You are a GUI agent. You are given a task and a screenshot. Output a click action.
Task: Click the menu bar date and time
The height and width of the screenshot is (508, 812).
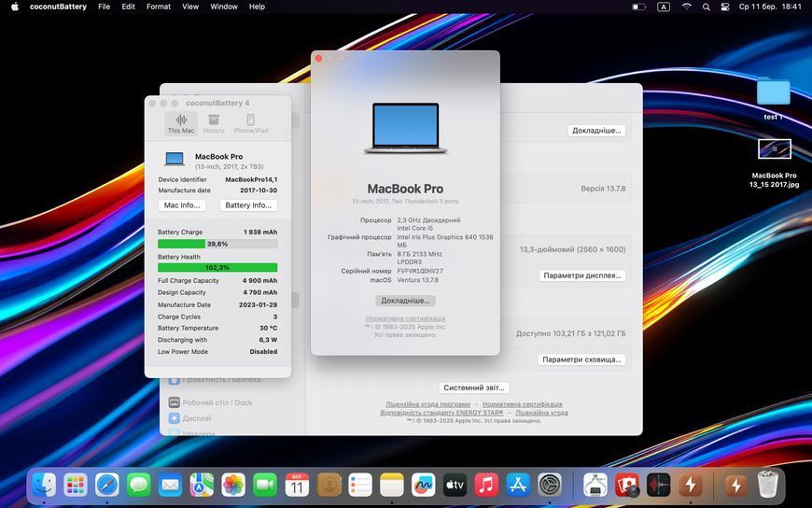770,7
